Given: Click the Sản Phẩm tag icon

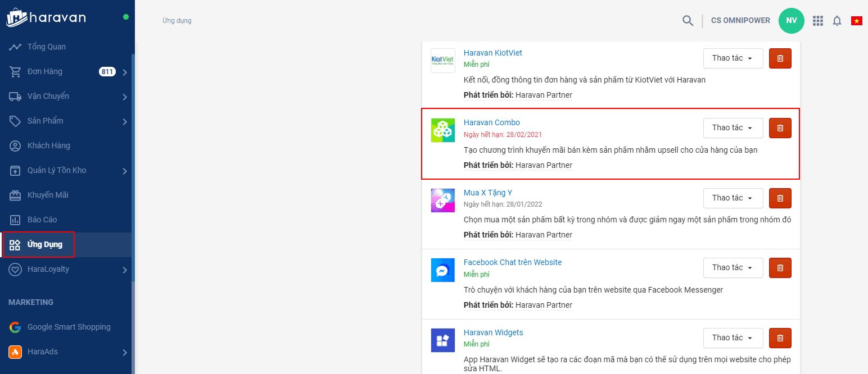Looking at the screenshot, I should coord(15,121).
